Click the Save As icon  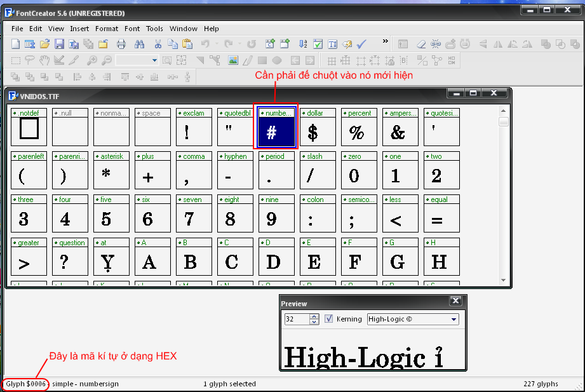click(x=74, y=44)
